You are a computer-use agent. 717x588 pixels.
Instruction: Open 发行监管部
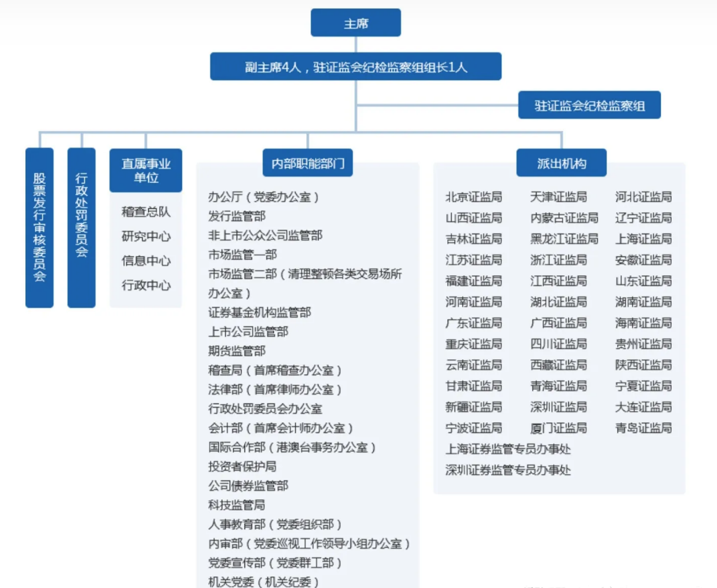(237, 216)
